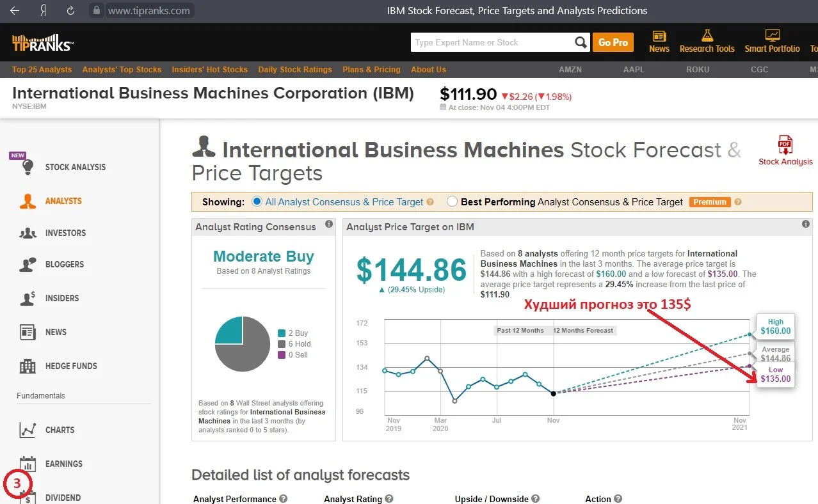The width and height of the screenshot is (818, 504).
Task: Open the CGC ticker link
Action: point(759,70)
